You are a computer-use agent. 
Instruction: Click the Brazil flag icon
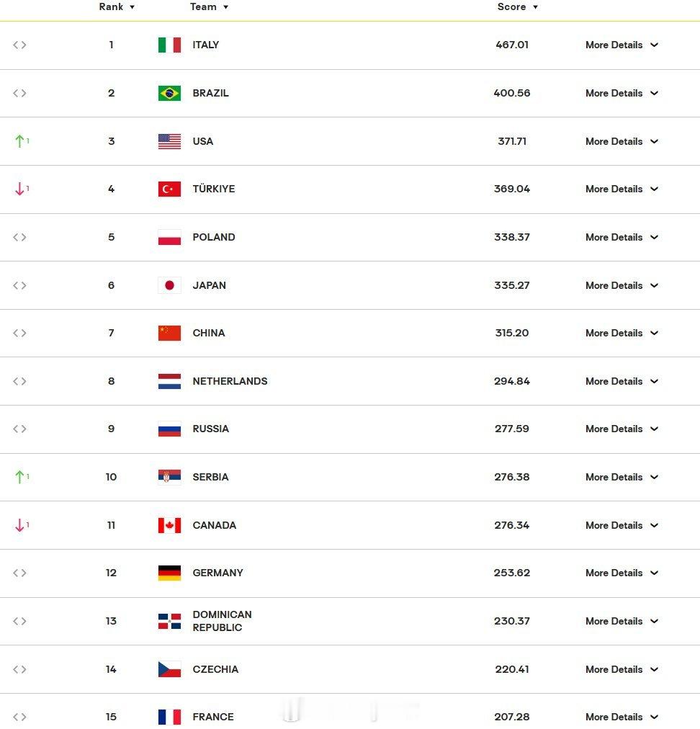click(169, 93)
